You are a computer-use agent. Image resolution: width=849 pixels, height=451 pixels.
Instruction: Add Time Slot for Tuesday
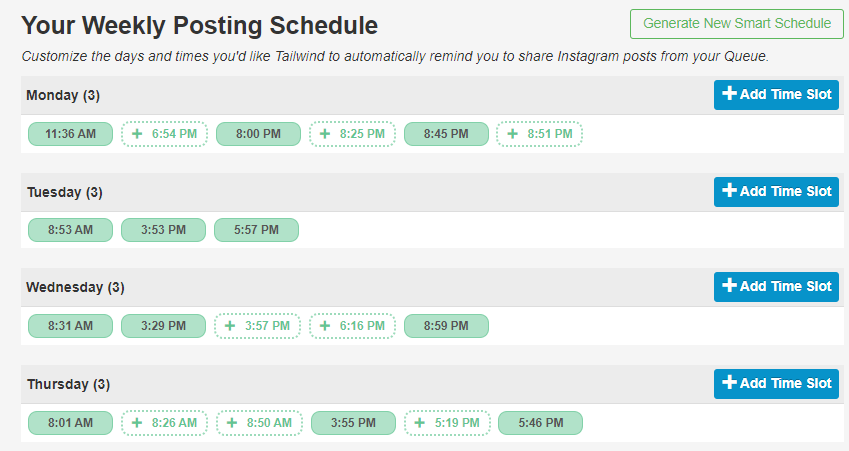click(x=776, y=191)
